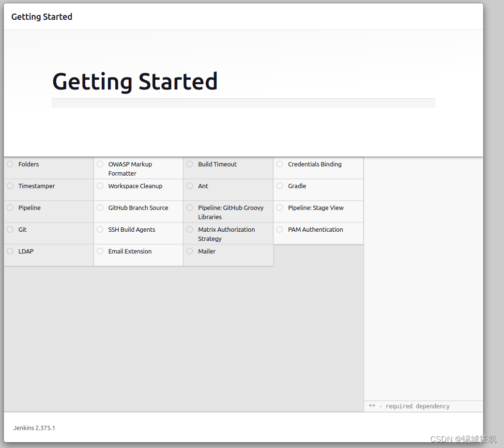Click the Jenkins 2.375.1 version text
Screen dimensions: 504x448
point(34,428)
